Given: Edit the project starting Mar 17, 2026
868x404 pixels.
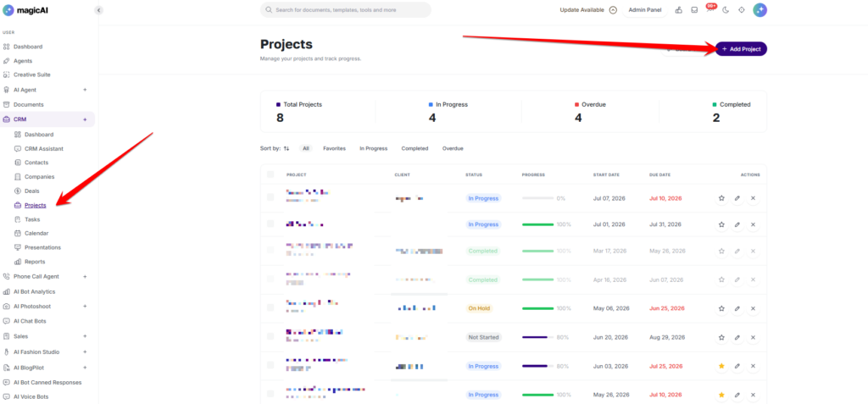Looking at the screenshot, I should (737, 251).
